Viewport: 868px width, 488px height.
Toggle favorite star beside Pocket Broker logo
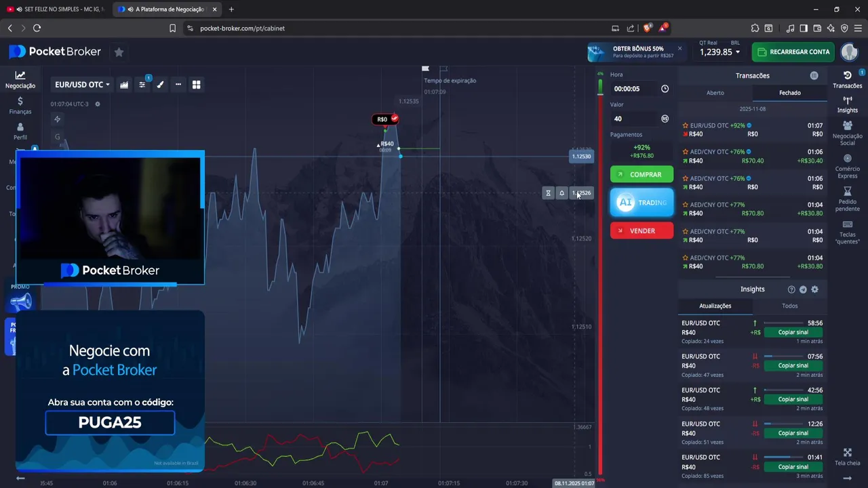119,52
